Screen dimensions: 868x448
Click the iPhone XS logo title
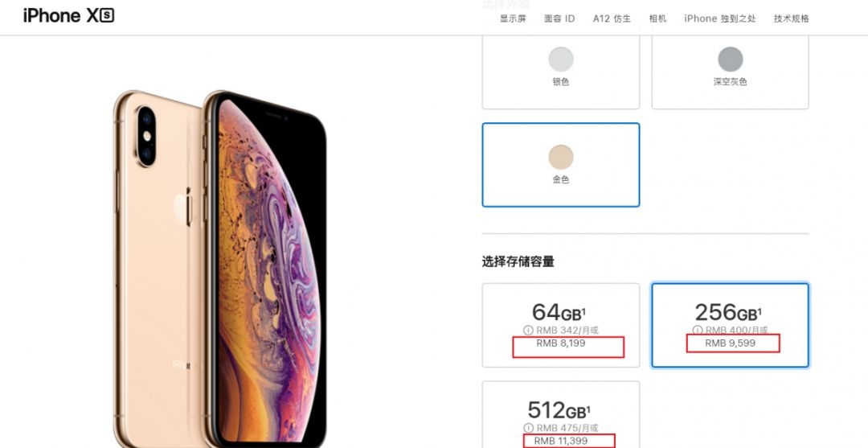click(x=68, y=15)
